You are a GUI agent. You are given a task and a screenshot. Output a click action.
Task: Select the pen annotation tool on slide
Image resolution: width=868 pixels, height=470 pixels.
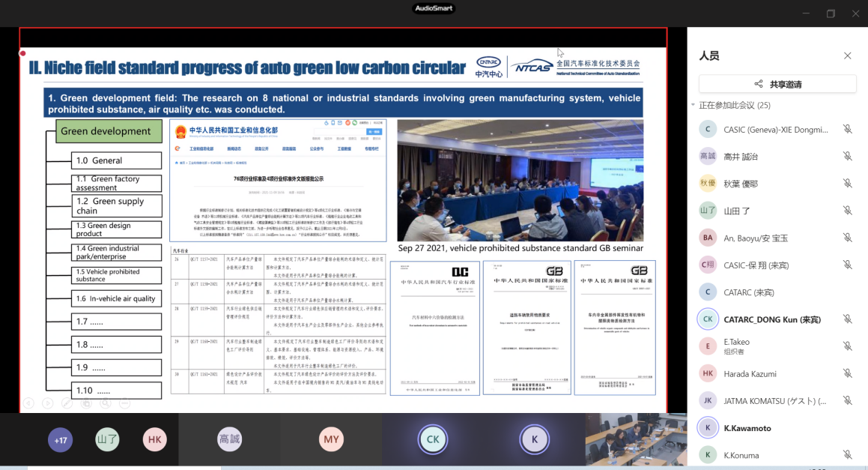coord(67,403)
